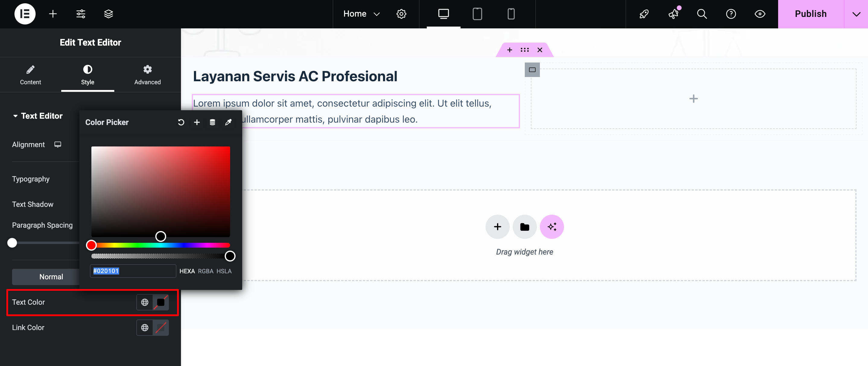Open the AI sparkle button in the drop area
Viewport: 868px width, 366px height.
552,227
